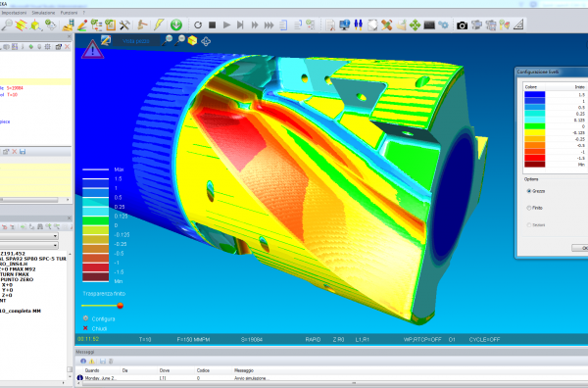The image size is (588, 388).
Task: Click the blue gears settings icon
Action: (443, 25)
